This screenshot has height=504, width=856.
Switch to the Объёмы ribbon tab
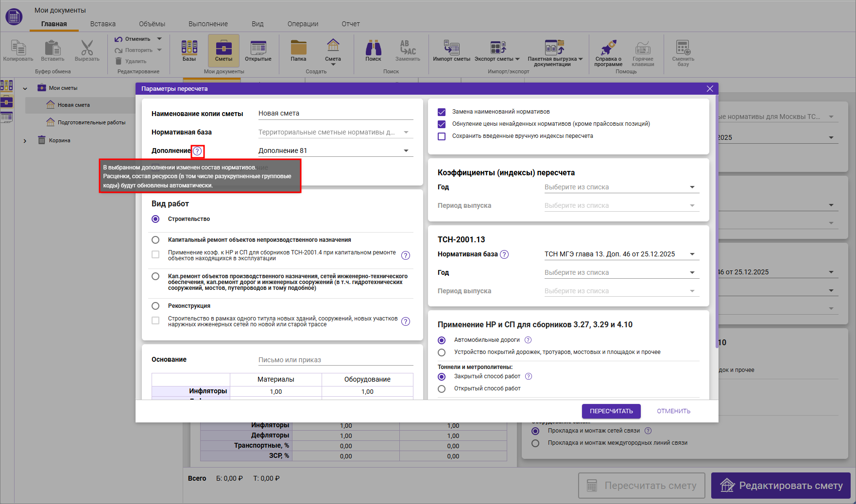152,24
